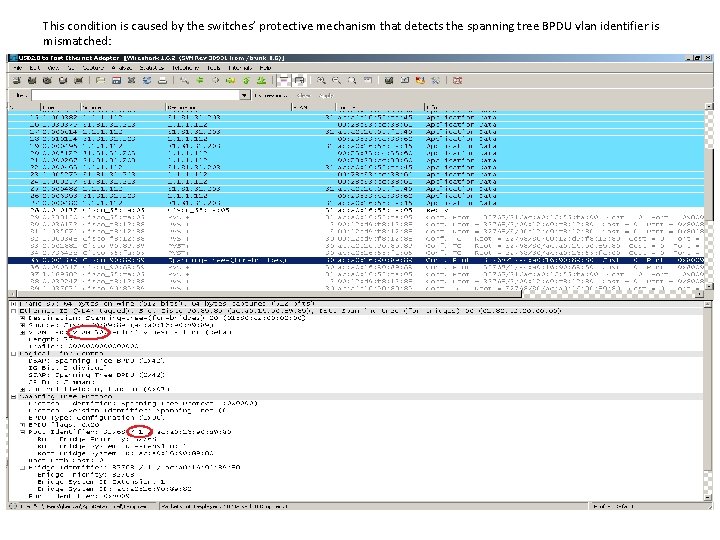Go forward in packet history toolbar icon
Viewport: 720px width, 540px height.
[x=215, y=80]
